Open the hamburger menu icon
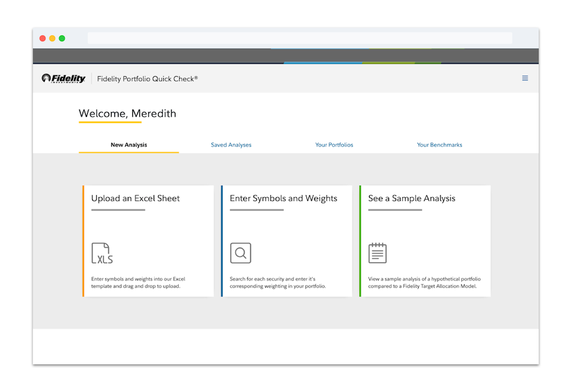Viewport: 571px width, 392px height. click(x=525, y=78)
